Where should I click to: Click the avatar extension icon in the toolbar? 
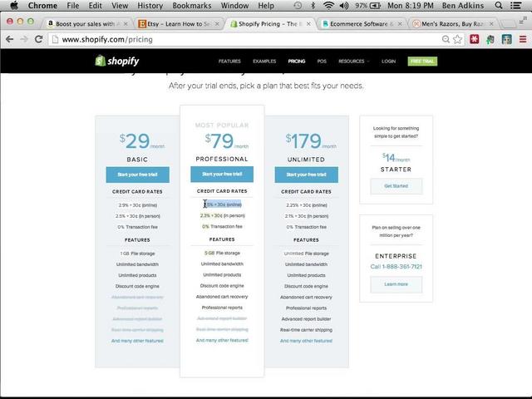(506, 39)
